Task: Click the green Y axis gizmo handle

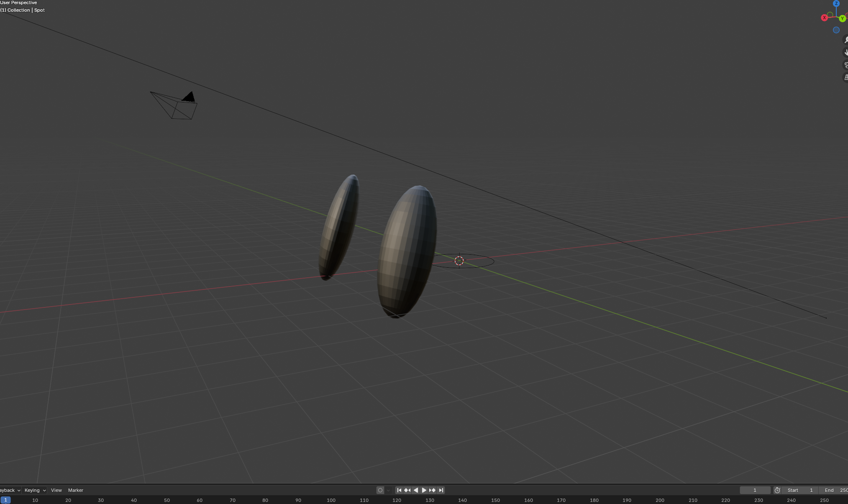Action: point(842,19)
